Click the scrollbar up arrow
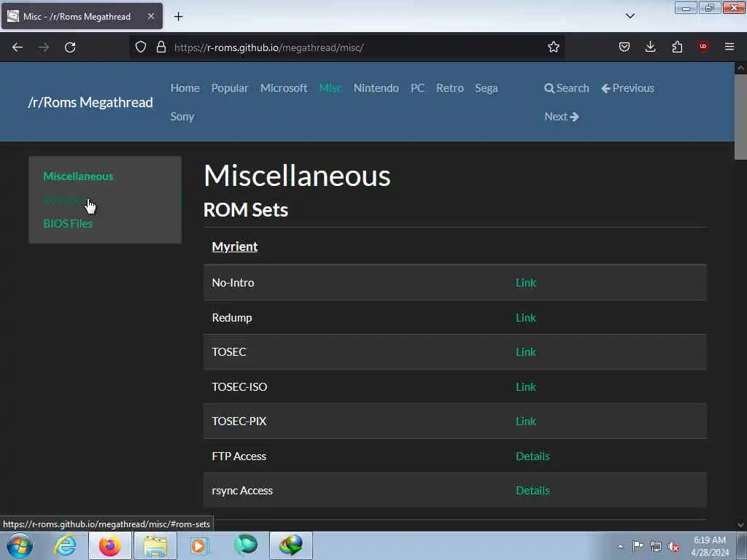747x560 pixels. (x=740, y=68)
